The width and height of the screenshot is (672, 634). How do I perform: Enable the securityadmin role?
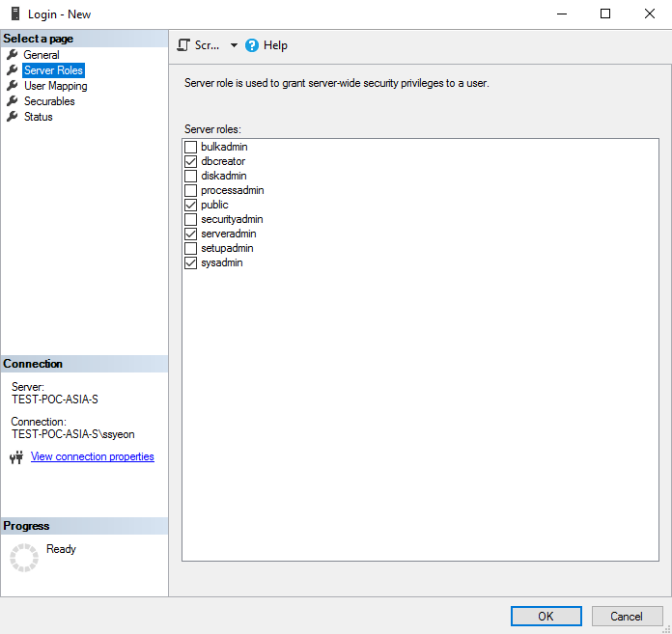tap(190, 219)
